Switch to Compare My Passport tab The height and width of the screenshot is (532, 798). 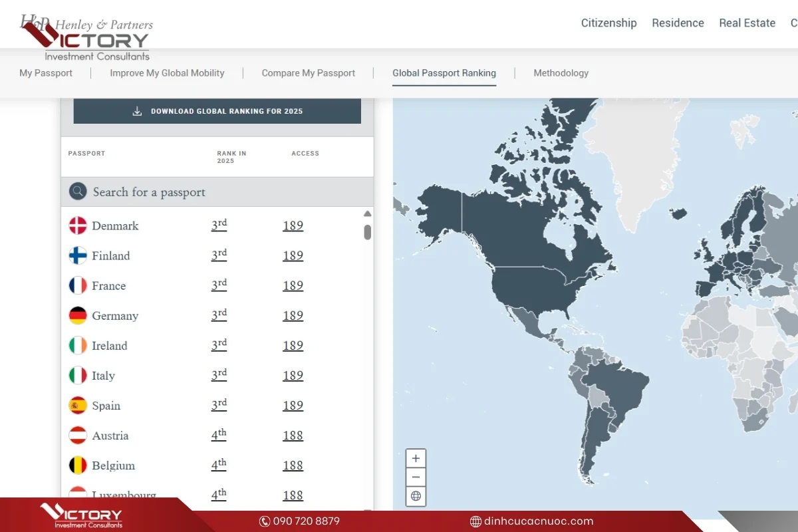(308, 73)
